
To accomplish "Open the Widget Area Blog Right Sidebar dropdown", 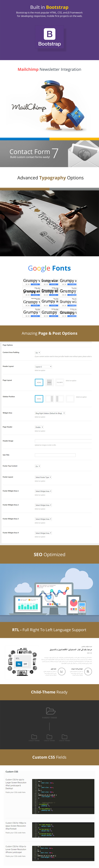I will (50, 413).
